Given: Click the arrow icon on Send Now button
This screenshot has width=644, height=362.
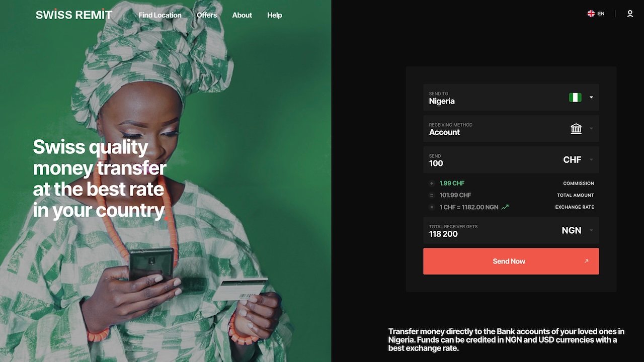Looking at the screenshot, I should (586, 261).
